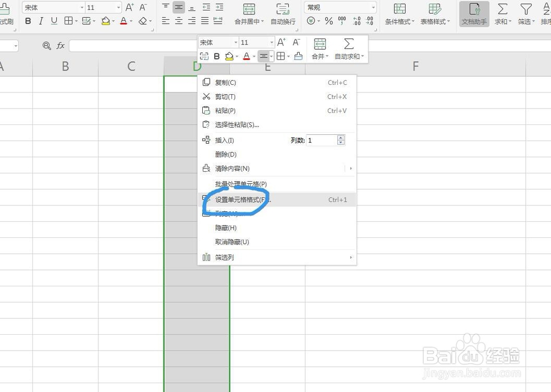Toggle align left in the ribbon

(x=165, y=21)
